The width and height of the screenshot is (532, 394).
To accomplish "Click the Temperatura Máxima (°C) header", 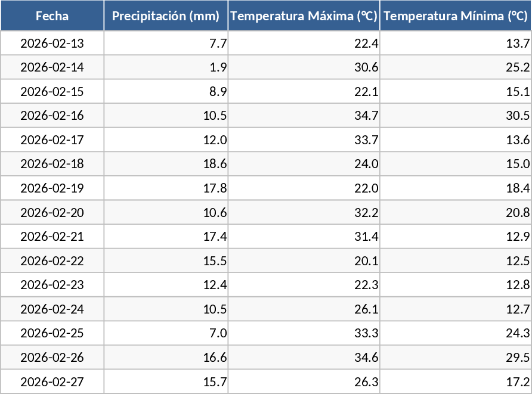I will [x=304, y=16].
